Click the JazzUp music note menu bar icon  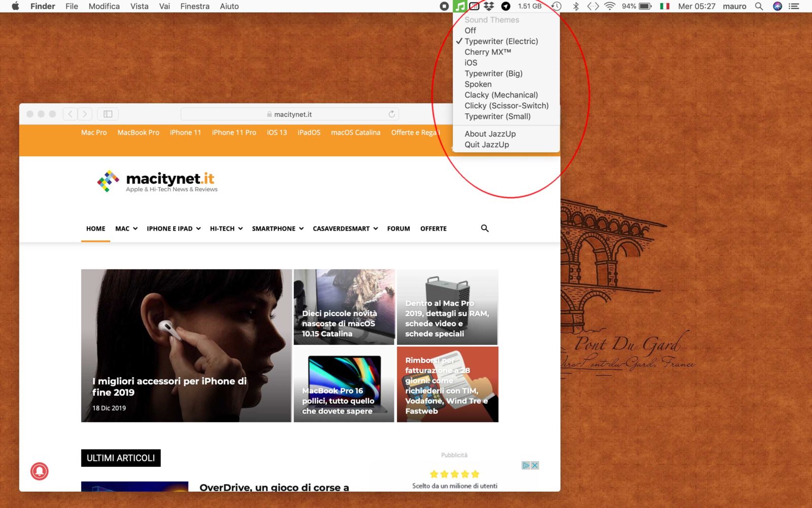tap(459, 6)
